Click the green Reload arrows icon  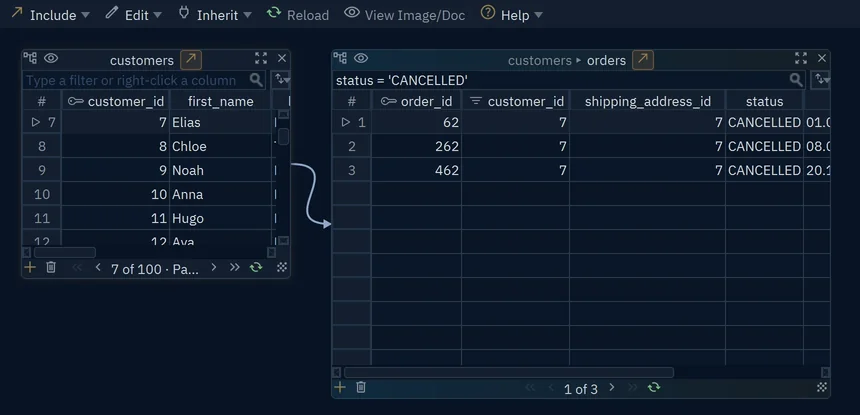click(x=274, y=13)
